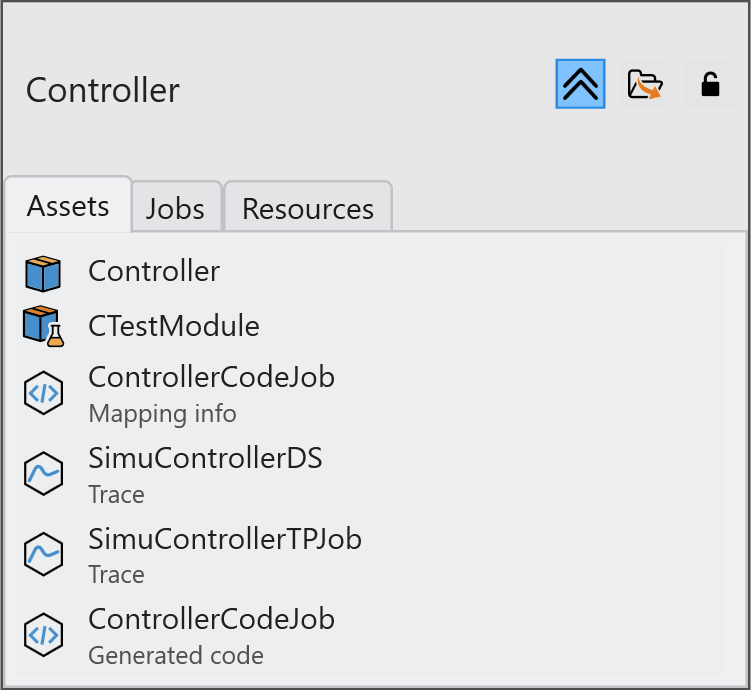The height and width of the screenshot is (690, 751).
Task: Click code icon beside Mapping info
Action: (x=43, y=394)
